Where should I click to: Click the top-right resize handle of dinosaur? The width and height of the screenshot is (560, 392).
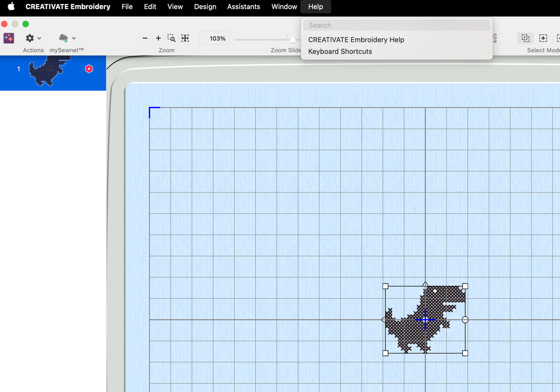click(465, 286)
